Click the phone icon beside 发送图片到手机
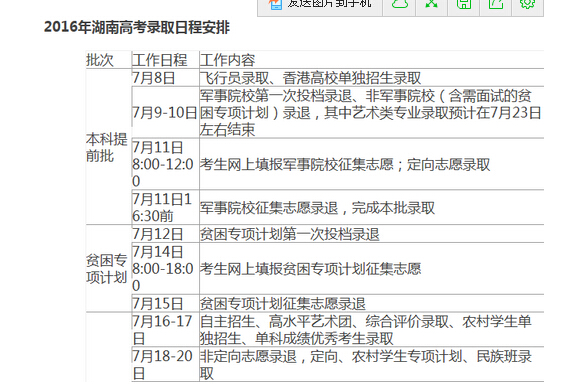572x390 pixels. (275, 4)
